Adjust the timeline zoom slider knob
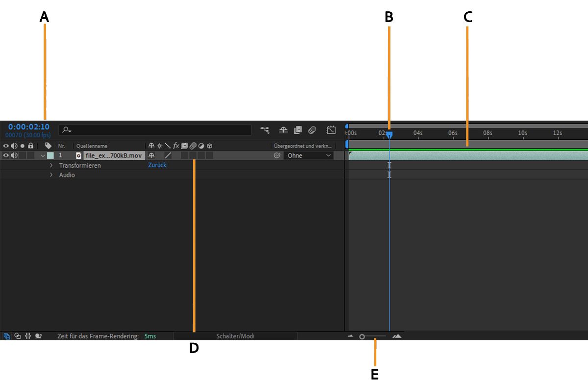 [362, 336]
